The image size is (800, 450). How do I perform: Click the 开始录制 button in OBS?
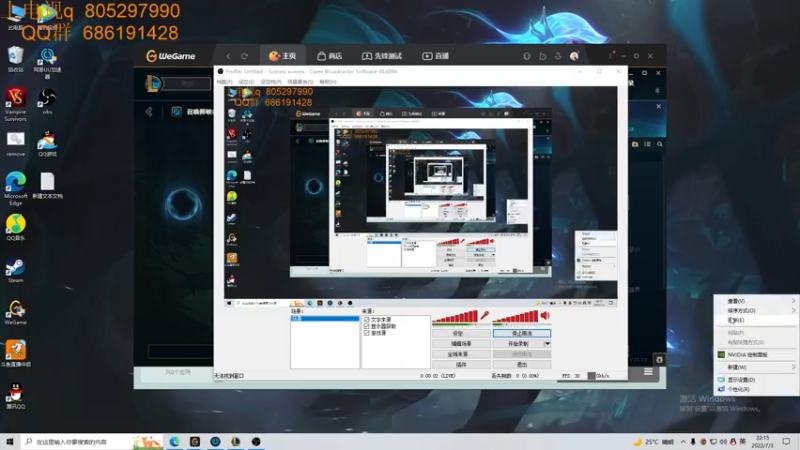pos(518,344)
